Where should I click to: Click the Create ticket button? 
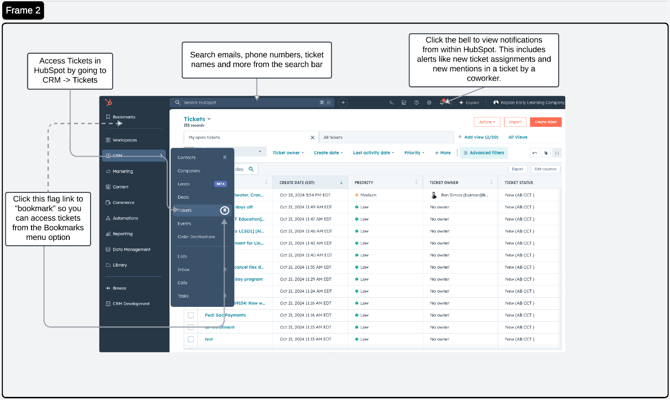(546, 122)
